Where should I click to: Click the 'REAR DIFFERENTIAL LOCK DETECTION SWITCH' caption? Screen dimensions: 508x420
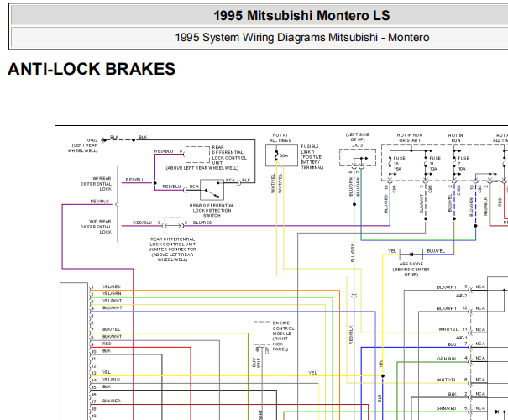(212, 210)
